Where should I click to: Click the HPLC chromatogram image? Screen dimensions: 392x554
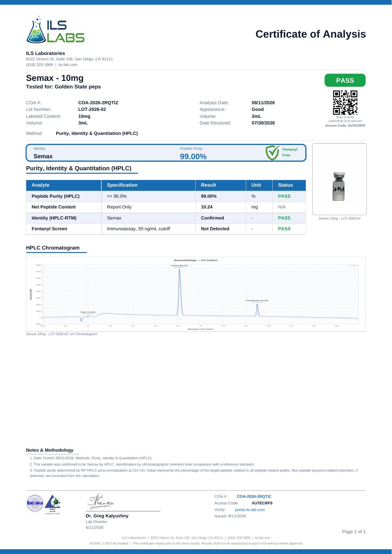[x=196, y=294]
